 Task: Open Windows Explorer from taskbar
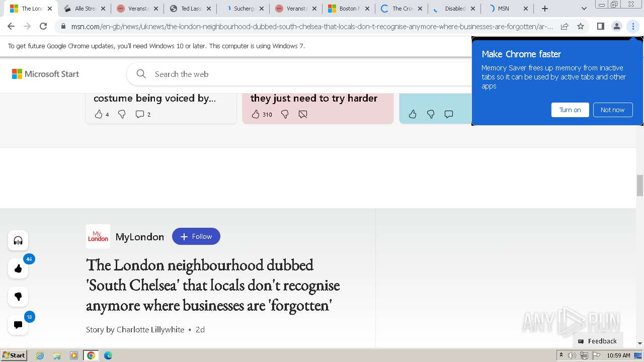tap(57, 355)
